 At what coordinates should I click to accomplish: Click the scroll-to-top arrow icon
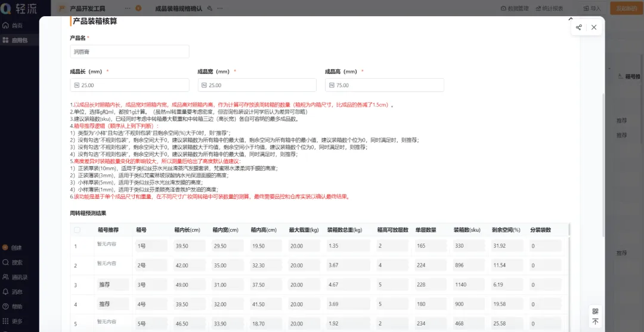click(x=595, y=322)
